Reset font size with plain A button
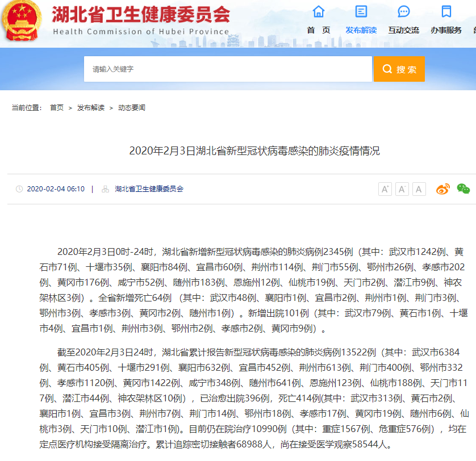This screenshot has width=476, height=461. [419, 189]
